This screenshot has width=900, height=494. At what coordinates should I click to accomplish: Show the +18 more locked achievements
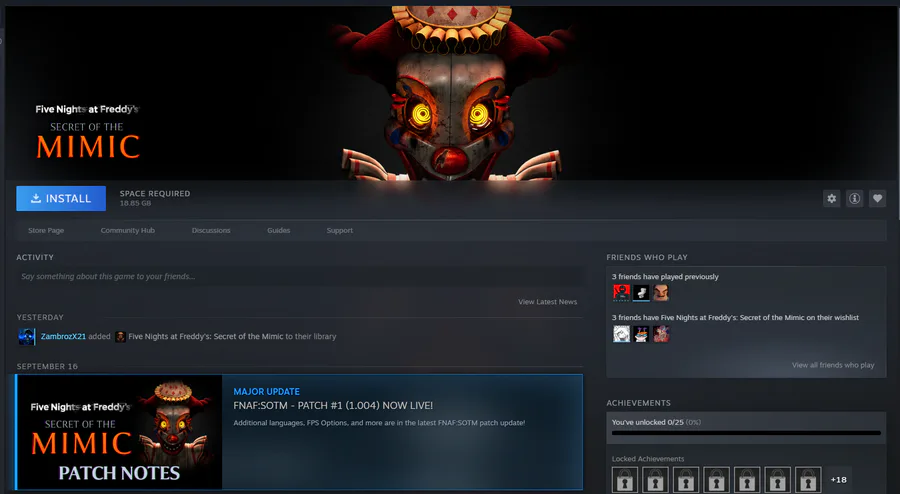pos(839,480)
